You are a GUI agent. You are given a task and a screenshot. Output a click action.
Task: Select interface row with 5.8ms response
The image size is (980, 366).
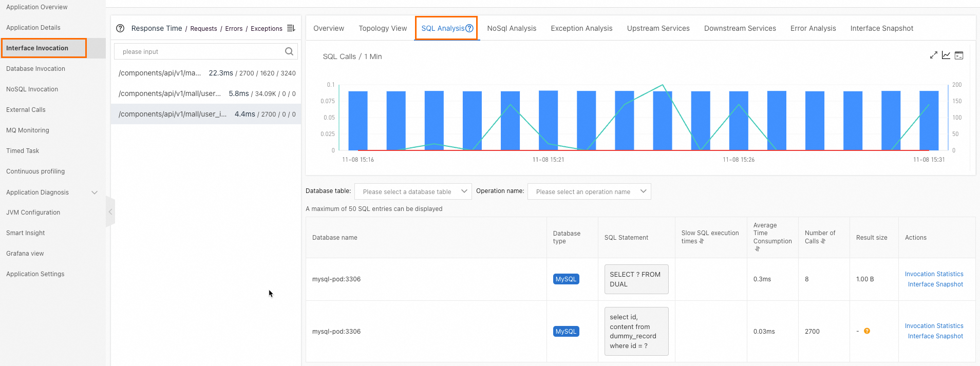point(206,93)
